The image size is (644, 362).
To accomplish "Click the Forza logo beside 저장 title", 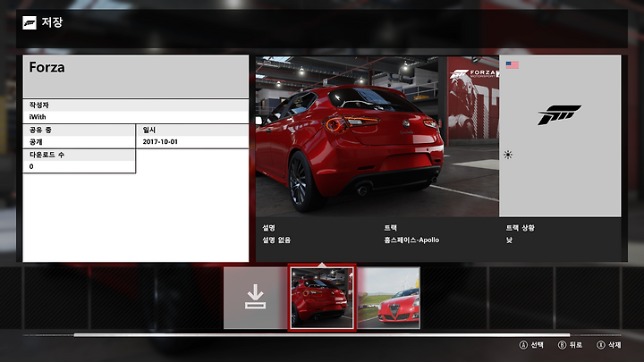I will coord(30,23).
